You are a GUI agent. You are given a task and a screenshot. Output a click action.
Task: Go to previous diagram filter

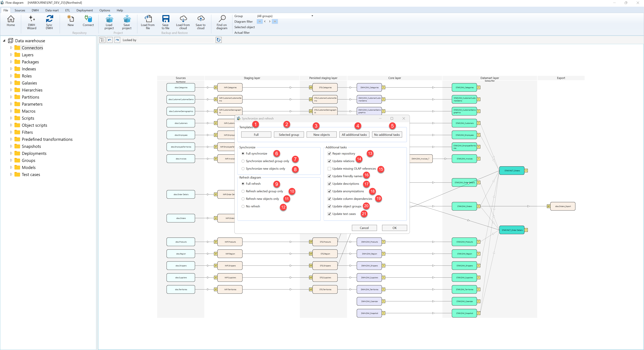click(x=265, y=21)
